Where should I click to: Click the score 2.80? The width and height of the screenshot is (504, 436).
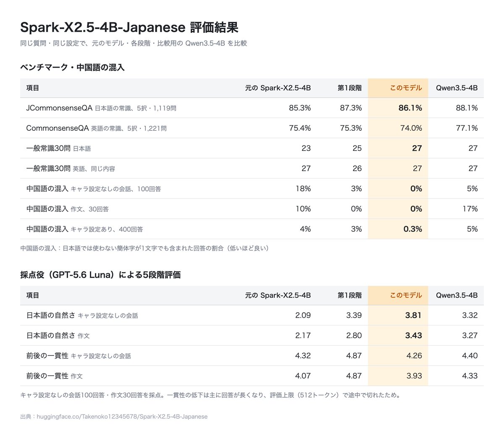pyautogui.click(x=354, y=336)
